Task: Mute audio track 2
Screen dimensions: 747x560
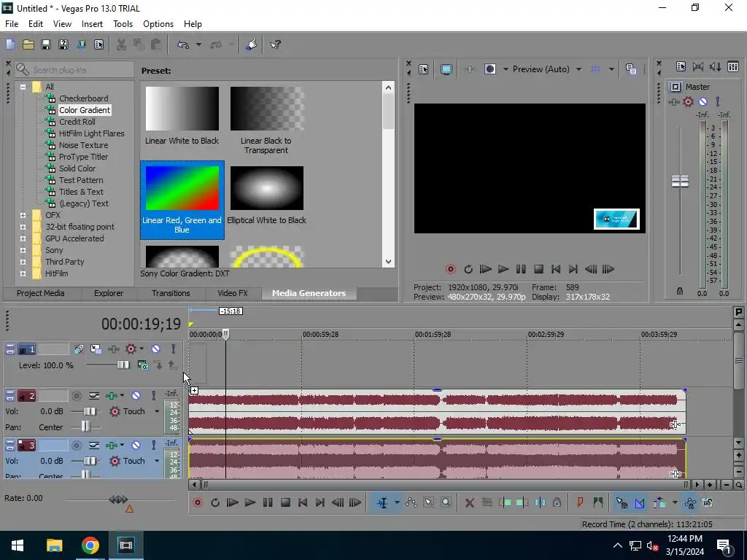Action: tap(136, 395)
